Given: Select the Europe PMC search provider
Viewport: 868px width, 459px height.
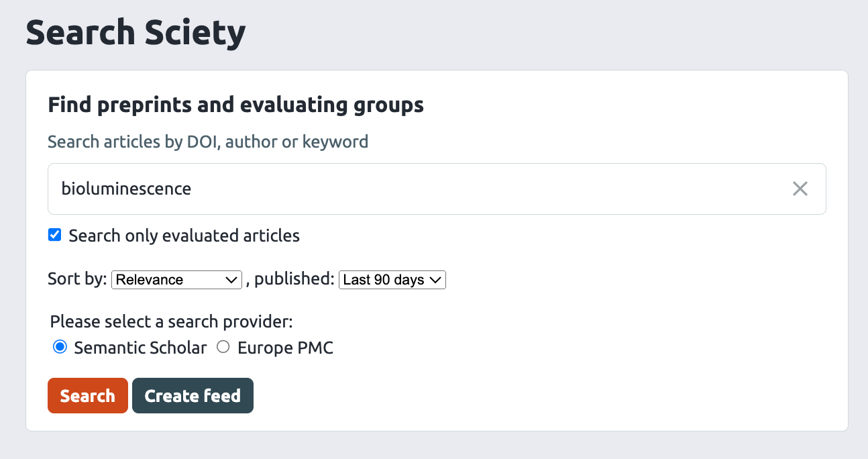Looking at the screenshot, I should pyautogui.click(x=223, y=347).
